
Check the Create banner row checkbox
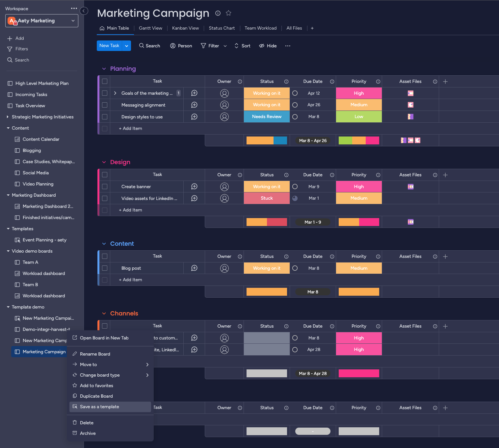pos(105,187)
